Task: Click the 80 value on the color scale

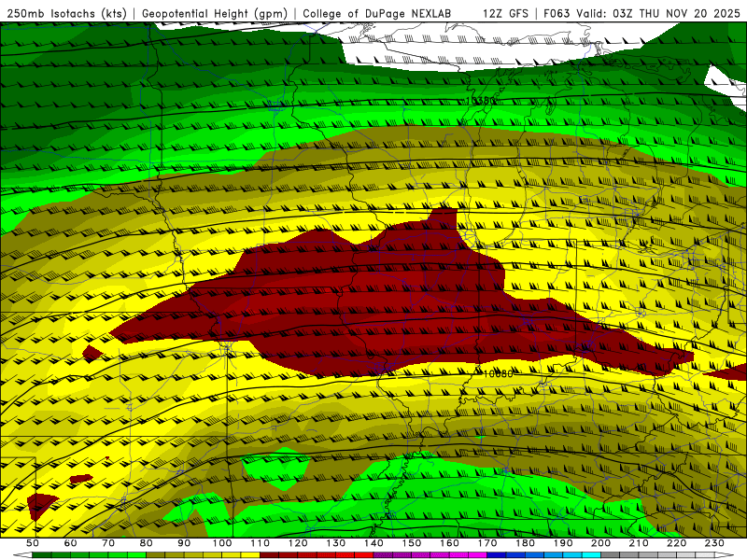Action: click(147, 543)
